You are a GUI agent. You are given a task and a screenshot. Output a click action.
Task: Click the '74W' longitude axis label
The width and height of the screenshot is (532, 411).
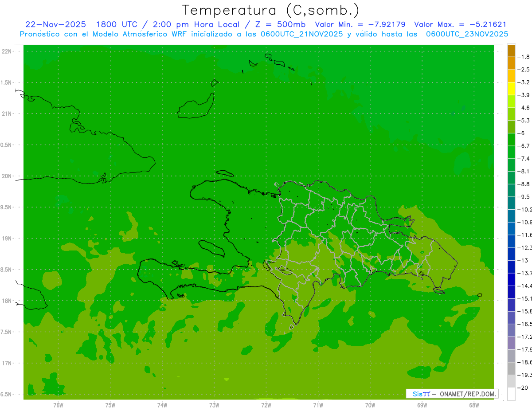pos(162,405)
